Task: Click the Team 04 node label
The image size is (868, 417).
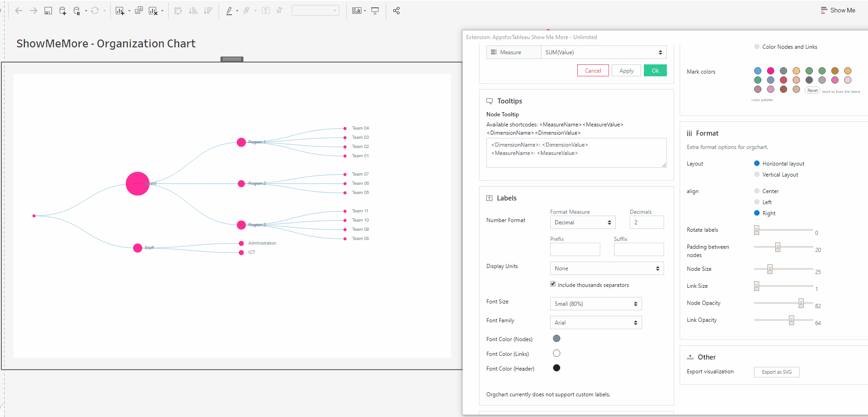Action: pos(361,128)
